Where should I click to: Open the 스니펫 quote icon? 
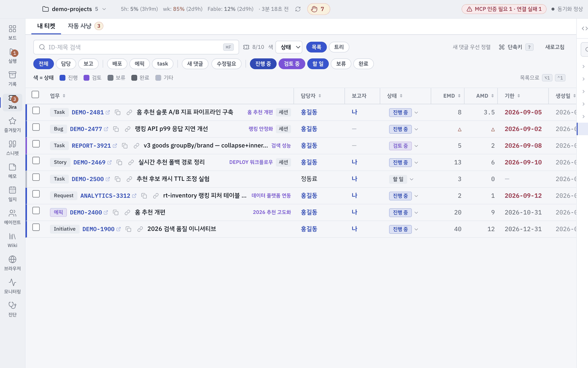[x=12, y=144]
